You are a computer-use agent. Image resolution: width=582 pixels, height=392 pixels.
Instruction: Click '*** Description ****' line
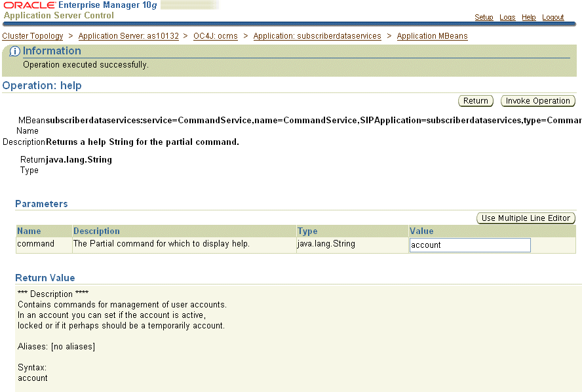click(53, 294)
